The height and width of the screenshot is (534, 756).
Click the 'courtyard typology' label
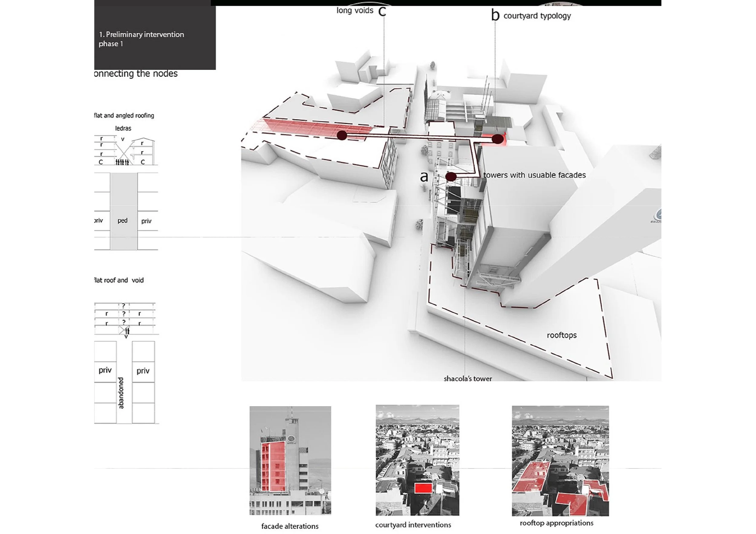tap(537, 16)
